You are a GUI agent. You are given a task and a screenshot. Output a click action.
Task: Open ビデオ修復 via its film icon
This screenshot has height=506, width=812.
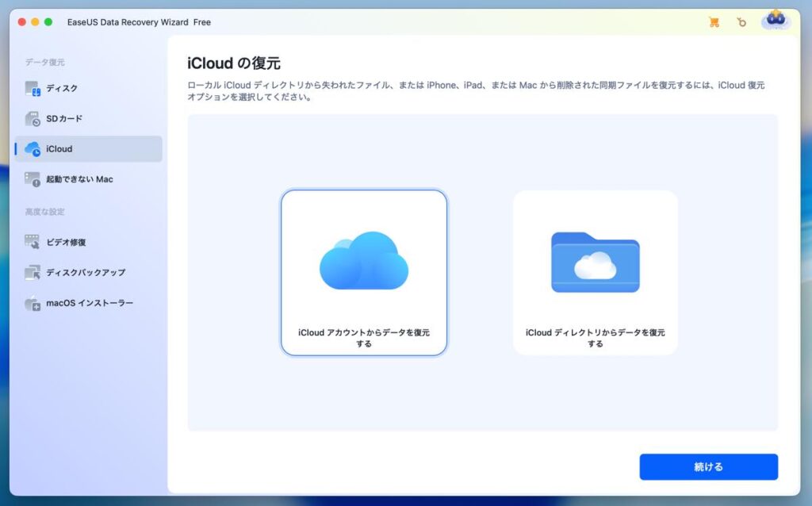[33, 242]
